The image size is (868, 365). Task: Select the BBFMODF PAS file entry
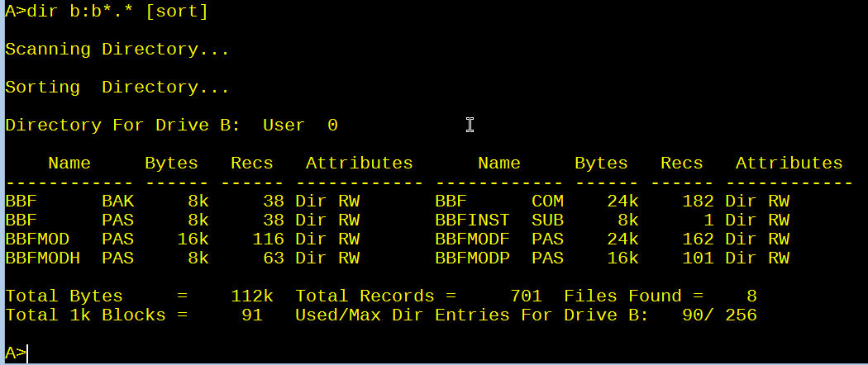pos(498,239)
